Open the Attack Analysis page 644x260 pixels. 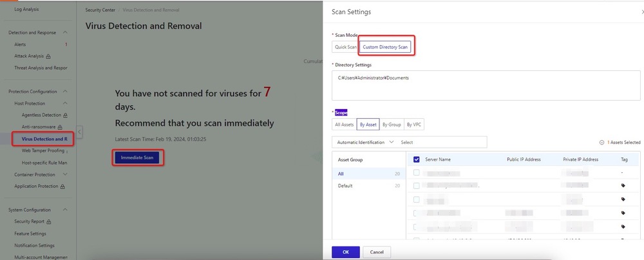point(29,56)
